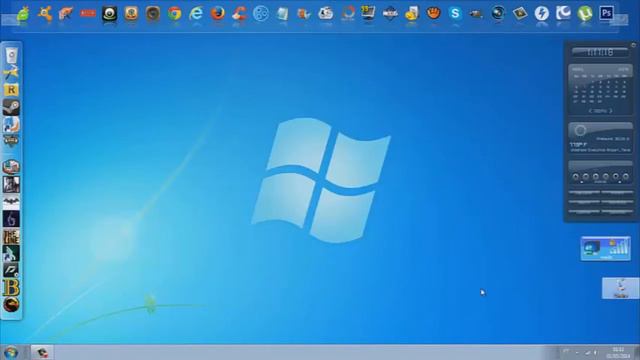Image resolution: width=640 pixels, height=360 pixels.
Task: Open Google Chrome from the top dock
Action: pyautogui.click(x=174, y=13)
